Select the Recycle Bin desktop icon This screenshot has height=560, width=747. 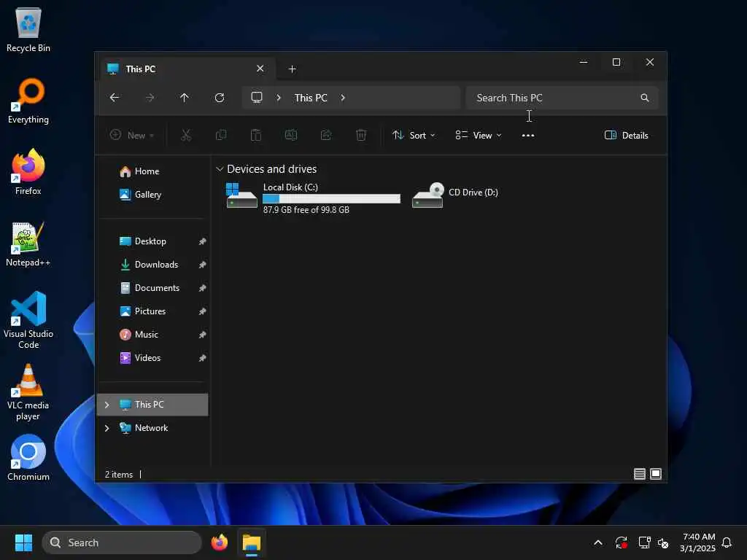(28, 30)
